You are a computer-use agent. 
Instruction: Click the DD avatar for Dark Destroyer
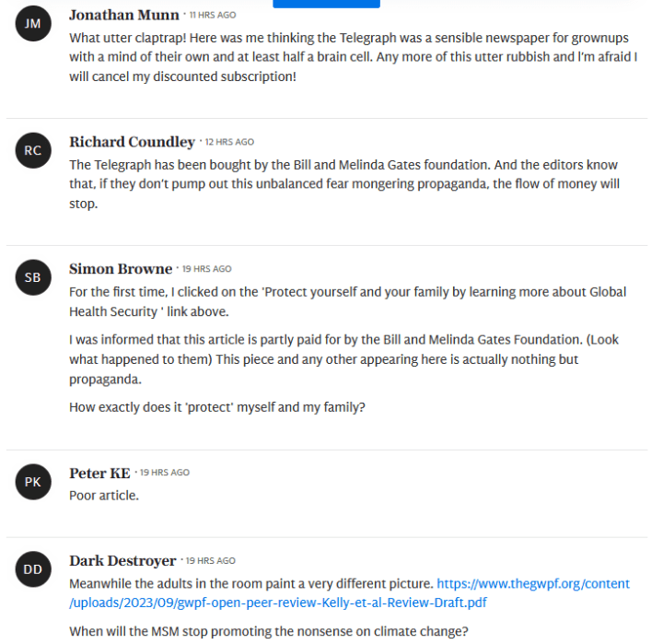[33, 569]
